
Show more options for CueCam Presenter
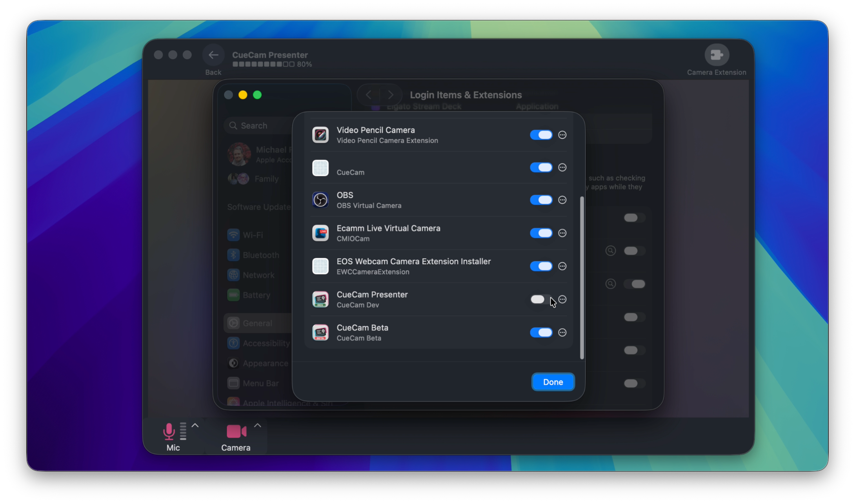pyautogui.click(x=562, y=299)
